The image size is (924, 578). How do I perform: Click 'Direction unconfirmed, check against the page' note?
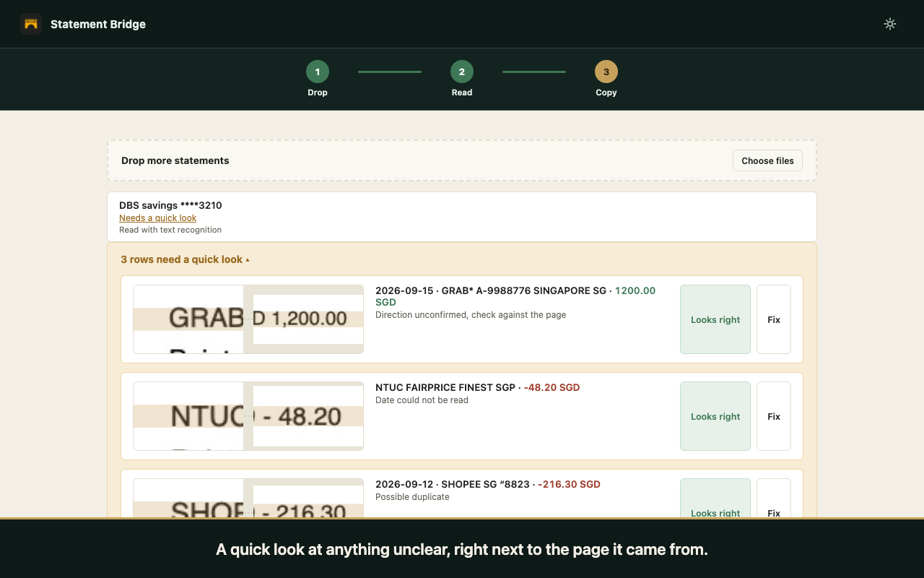tap(471, 315)
